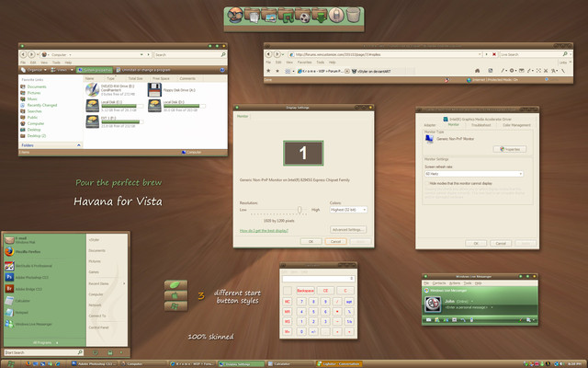The width and height of the screenshot is (588, 368).
Task: Click the user avatar icon in the top dock
Action: point(235,15)
